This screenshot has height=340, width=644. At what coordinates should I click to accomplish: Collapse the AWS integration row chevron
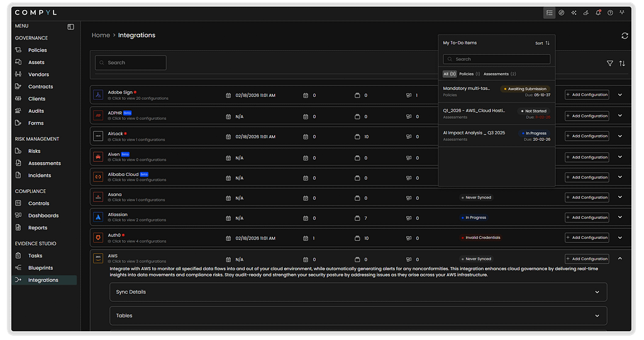point(620,258)
